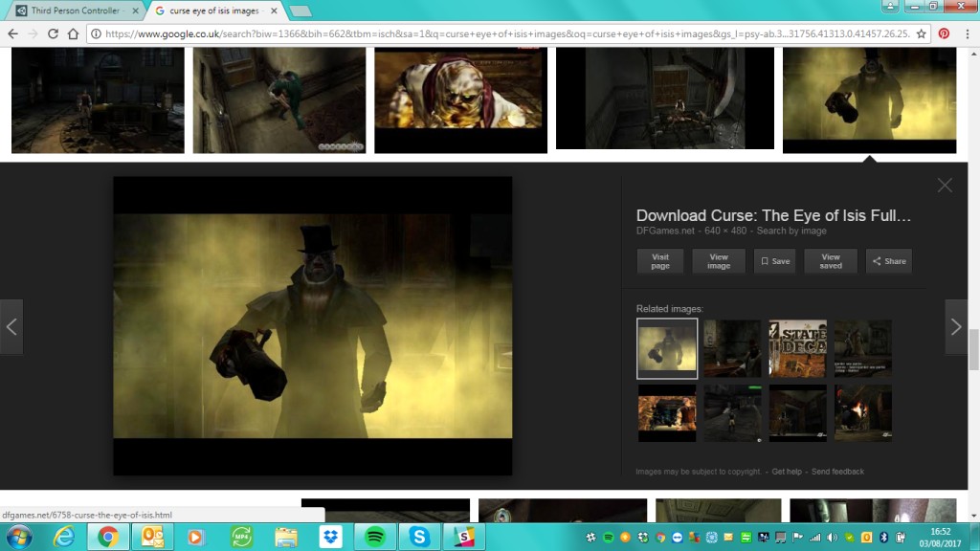Switch to the Third Person Controller tab
The width and height of the screenshot is (980, 551).
coord(75,11)
